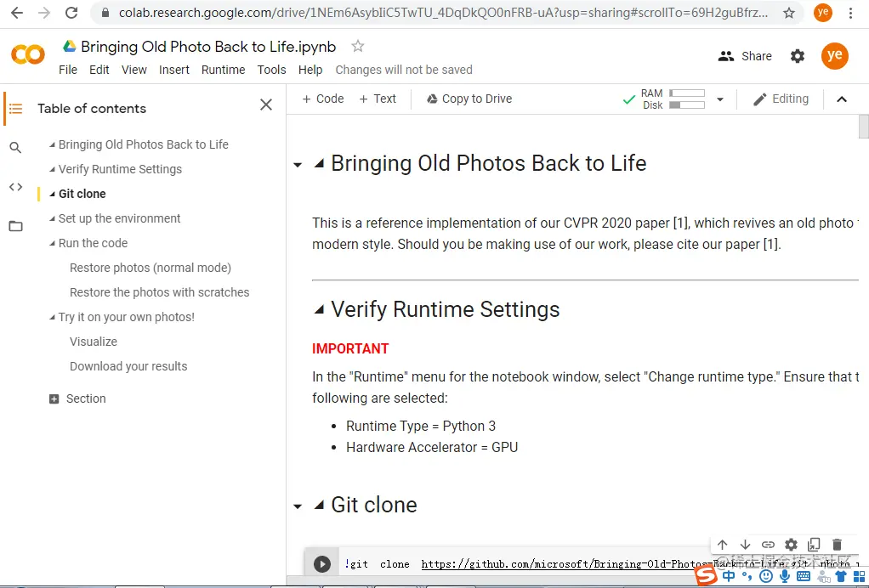Add a new Code cell
The width and height of the screenshot is (869, 588).
coord(323,99)
